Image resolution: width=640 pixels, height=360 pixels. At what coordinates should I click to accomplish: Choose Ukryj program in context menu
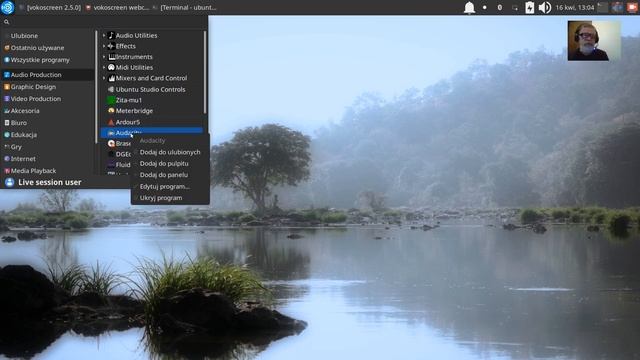pyautogui.click(x=170, y=198)
